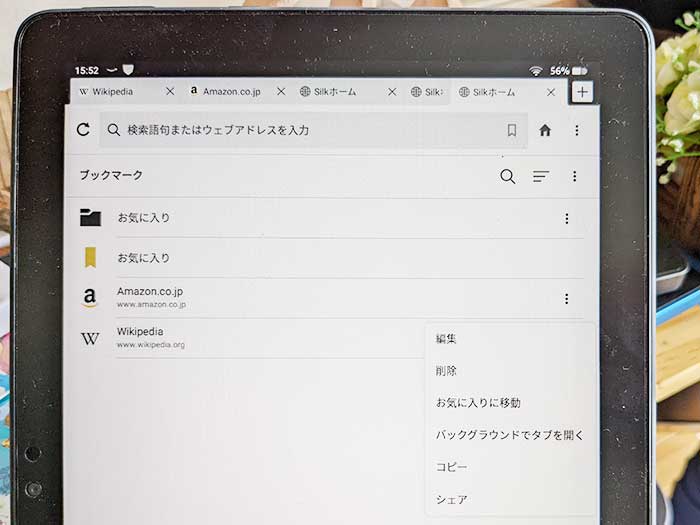Open the browser menu beside home icon
This screenshot has height=525, width=700.
pos(577,130)
